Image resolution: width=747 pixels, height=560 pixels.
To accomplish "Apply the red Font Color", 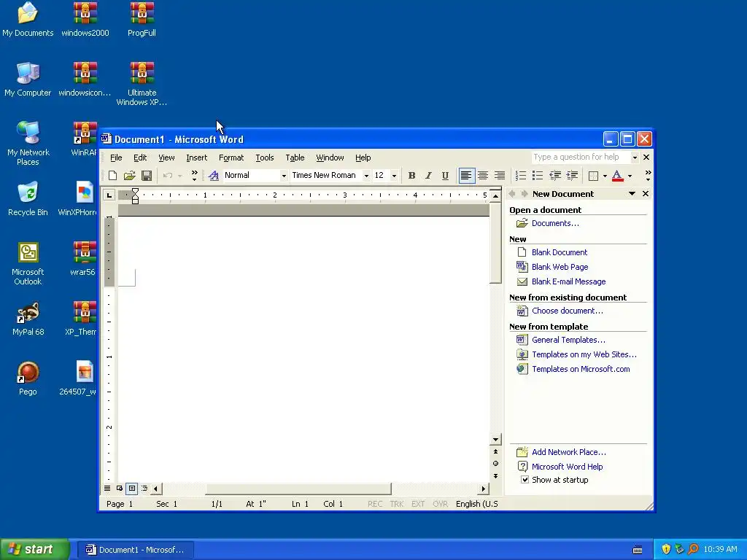I will [x=617, y=176].
